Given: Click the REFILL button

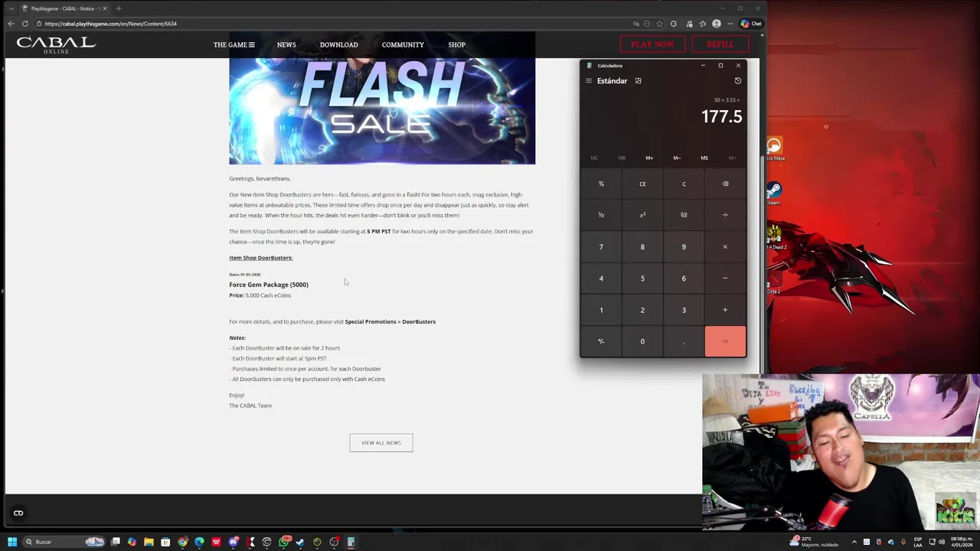Looking at the screenshot, I should (720, 44).
